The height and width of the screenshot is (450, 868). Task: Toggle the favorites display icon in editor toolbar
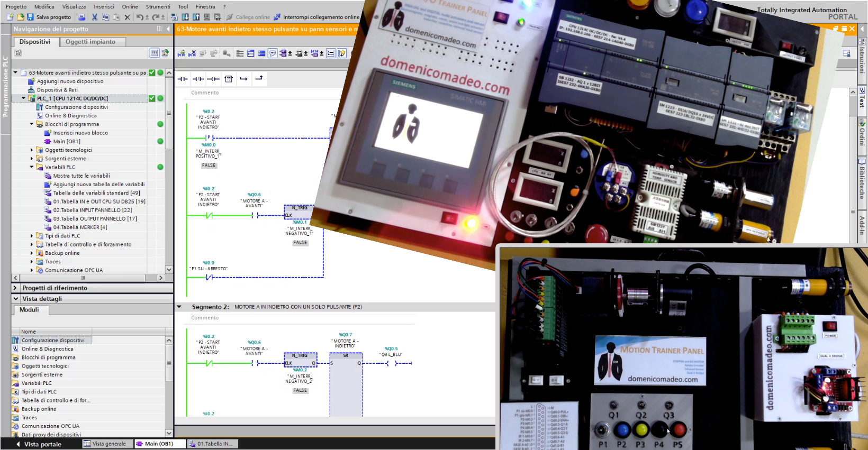341,53
